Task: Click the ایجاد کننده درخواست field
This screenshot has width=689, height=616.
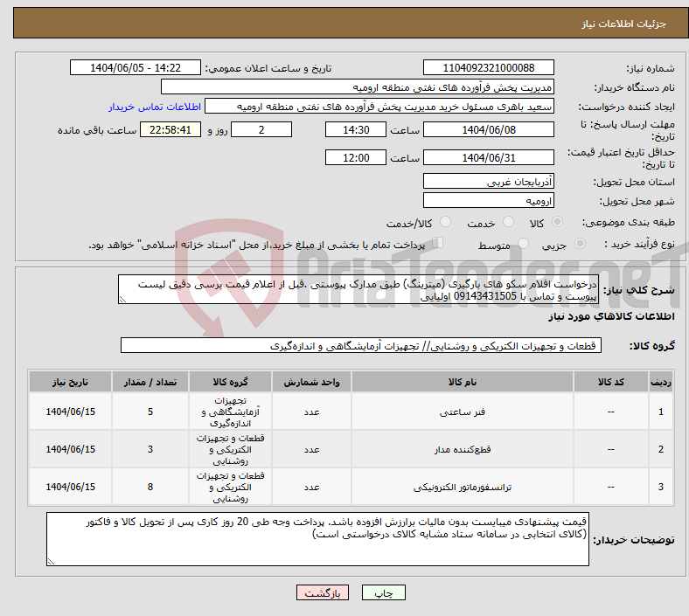Action: tap(379, 107)
